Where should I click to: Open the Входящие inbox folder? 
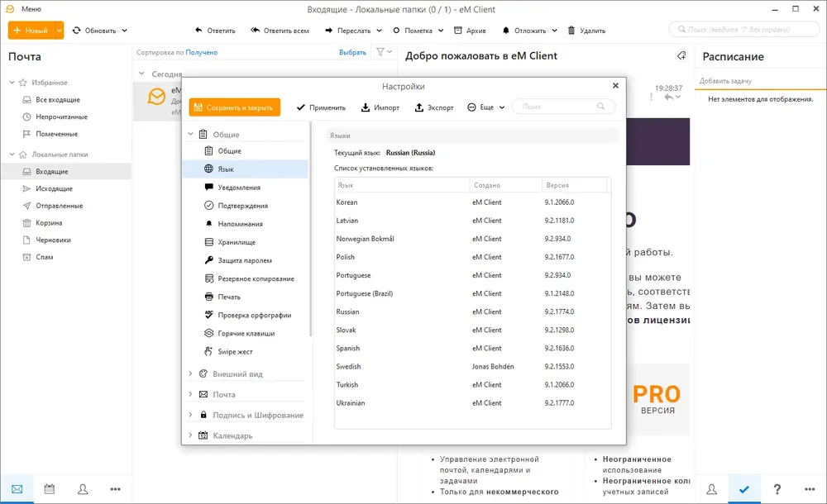tap(66, 171)
